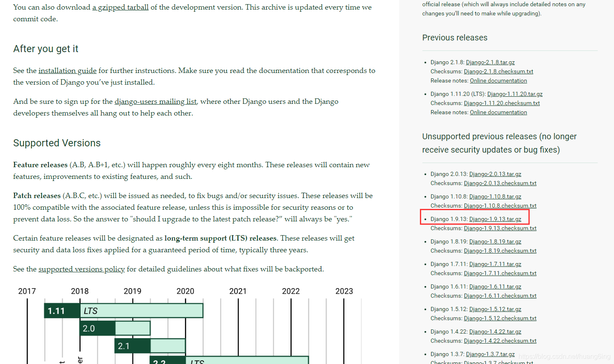Click the 1.11 LTS bar in roadmap chart
The image size is (614, 364).
124,311
